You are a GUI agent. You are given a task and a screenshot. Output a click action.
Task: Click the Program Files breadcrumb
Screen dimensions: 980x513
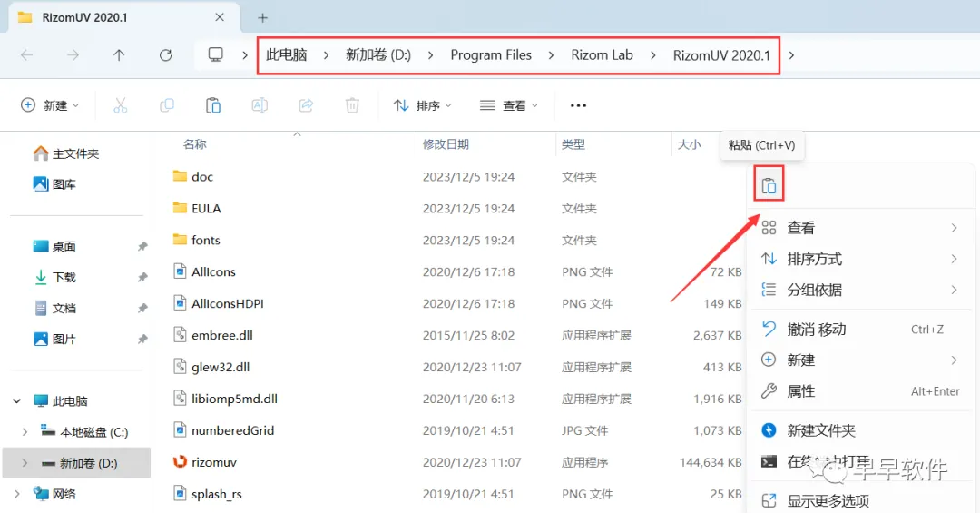(x=491, y=55)
